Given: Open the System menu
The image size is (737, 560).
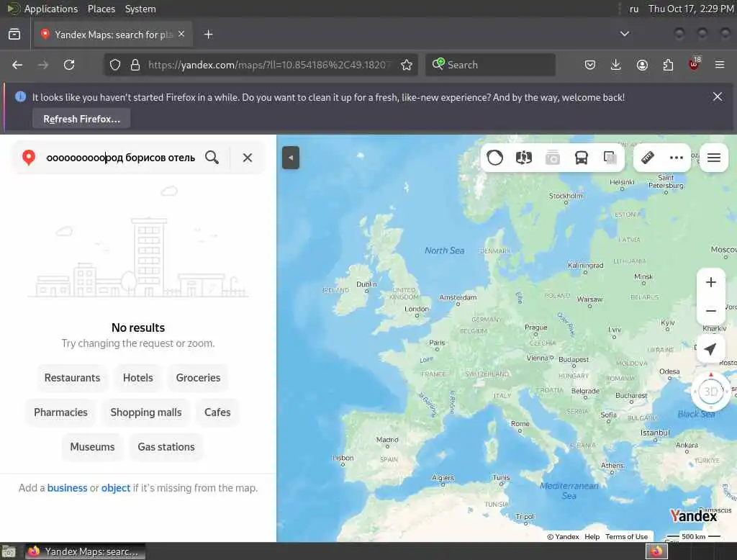Looking at the screenshot, I should tap(140, 9).
